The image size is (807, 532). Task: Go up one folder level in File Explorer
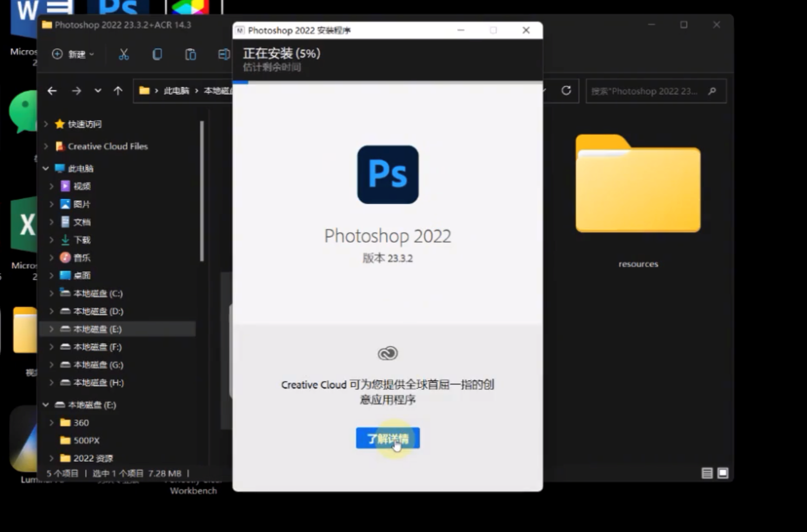118,91
